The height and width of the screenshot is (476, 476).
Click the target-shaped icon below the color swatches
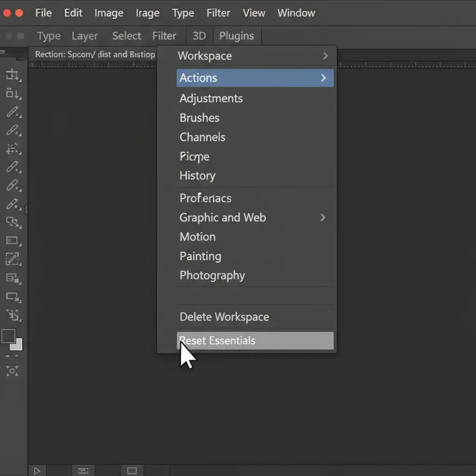12,370
